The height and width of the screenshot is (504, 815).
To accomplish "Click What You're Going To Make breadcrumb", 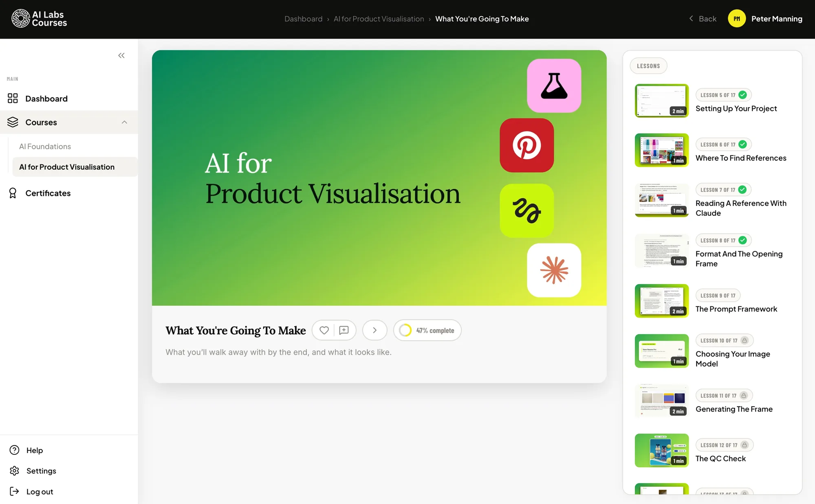I will [x=482, y=19].
